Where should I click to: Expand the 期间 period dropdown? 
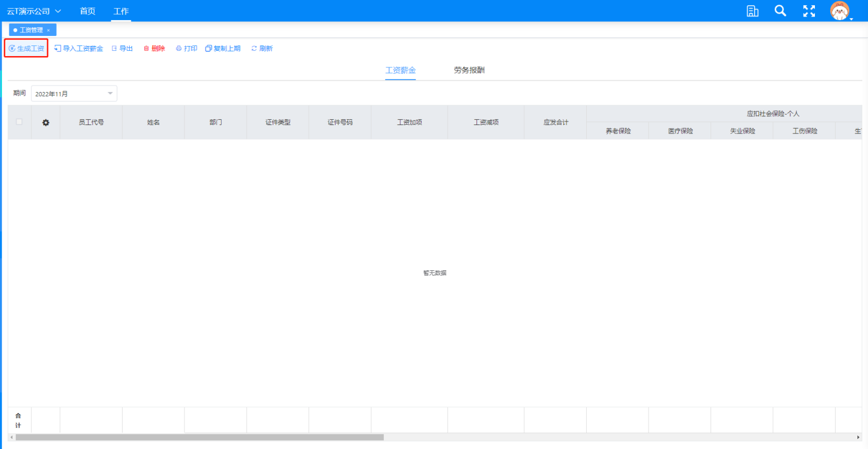tap(110, 93)
